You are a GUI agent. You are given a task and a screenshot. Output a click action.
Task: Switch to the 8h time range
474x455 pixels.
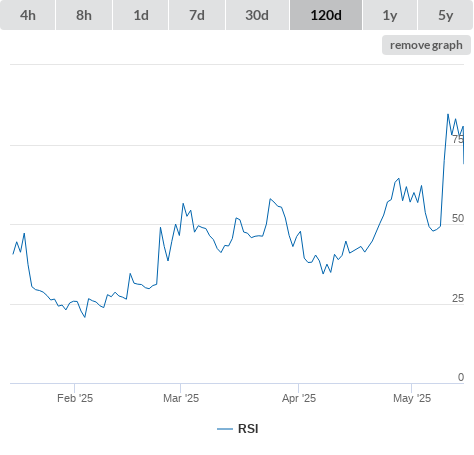point(84,15)
